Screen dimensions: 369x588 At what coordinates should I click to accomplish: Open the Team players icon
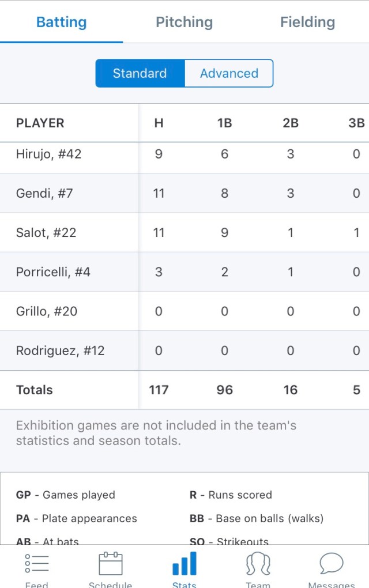click(258, 564)
